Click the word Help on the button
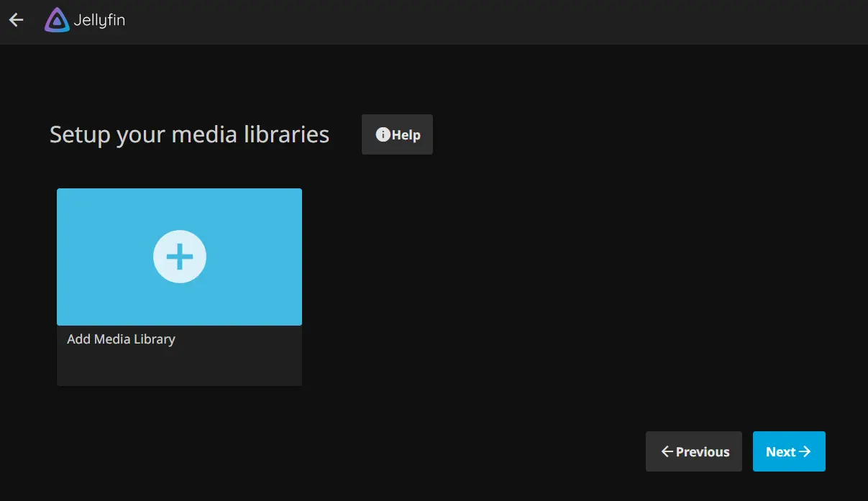 406,135
